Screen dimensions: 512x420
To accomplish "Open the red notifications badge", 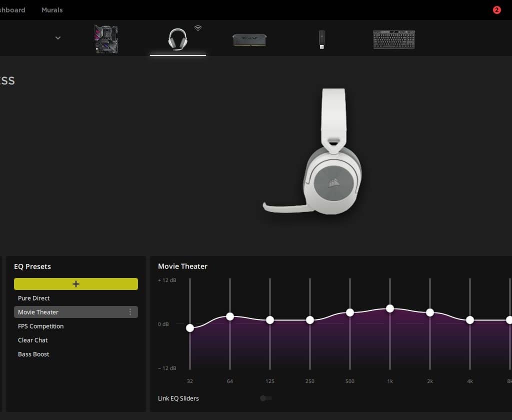I will point(496,10).
